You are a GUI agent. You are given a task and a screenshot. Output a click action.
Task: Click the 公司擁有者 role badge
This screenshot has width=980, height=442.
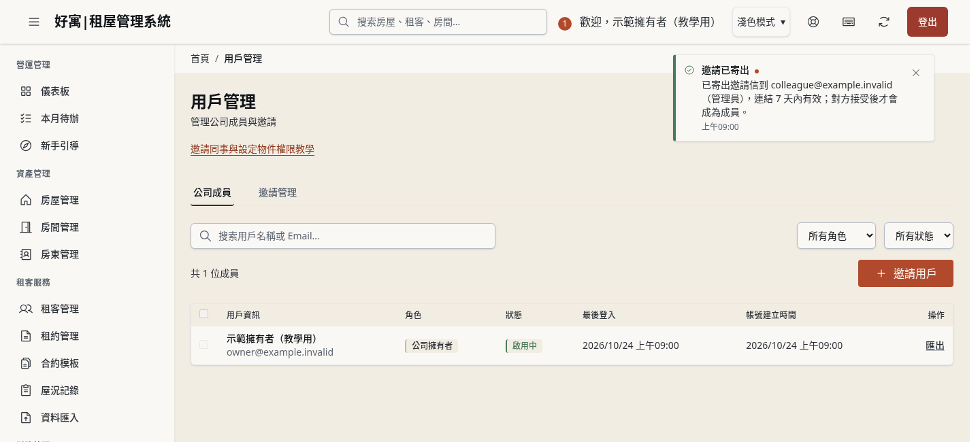pyautogui.click(x=431, y=345)
